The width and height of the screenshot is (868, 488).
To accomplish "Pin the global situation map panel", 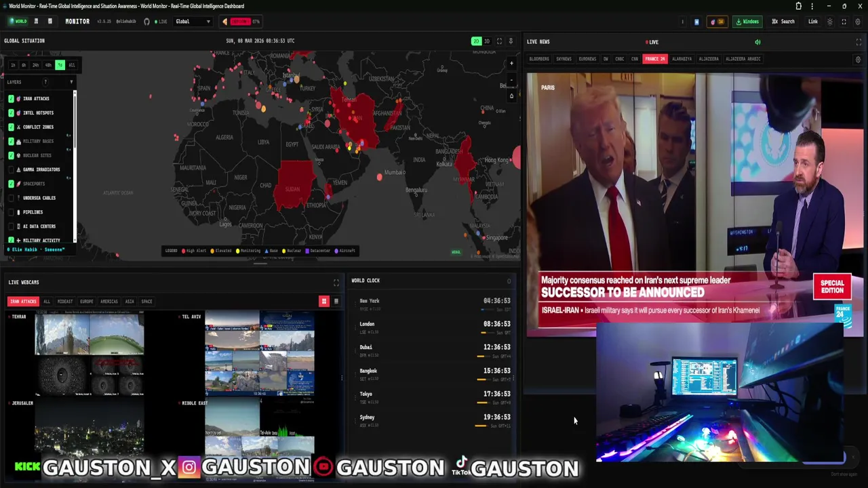I will pyautogui.click(x=511, y=41).
